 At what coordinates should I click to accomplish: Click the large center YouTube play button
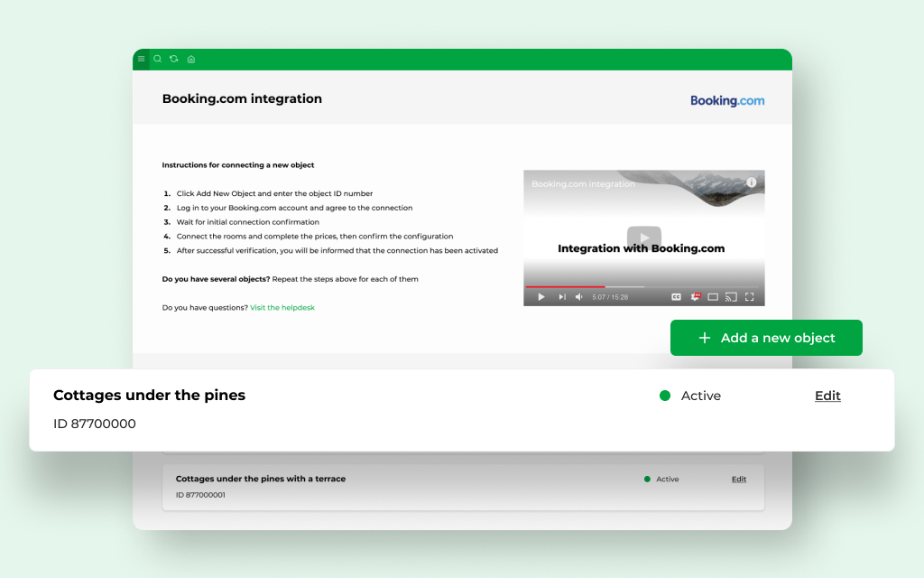[x=644, y=237]
